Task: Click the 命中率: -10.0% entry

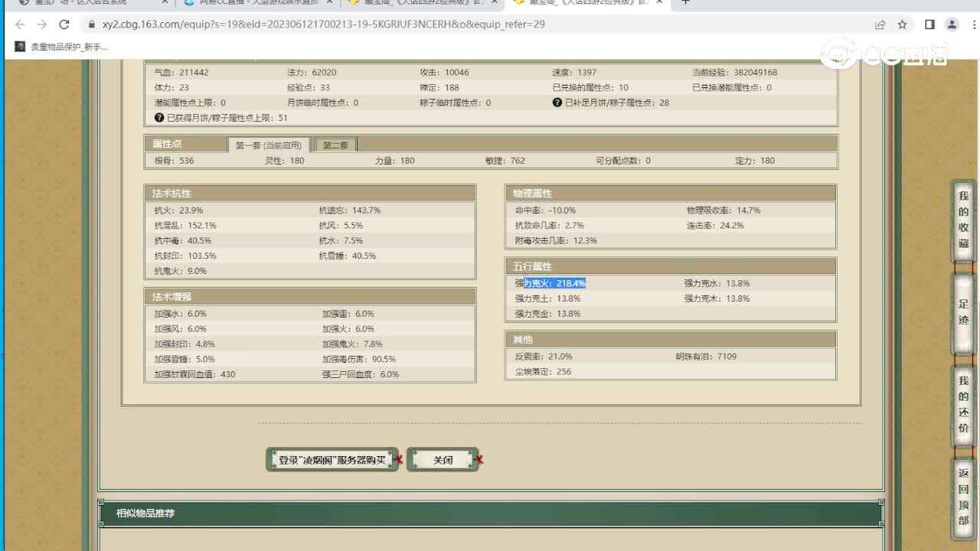Action: pos(545,210)
